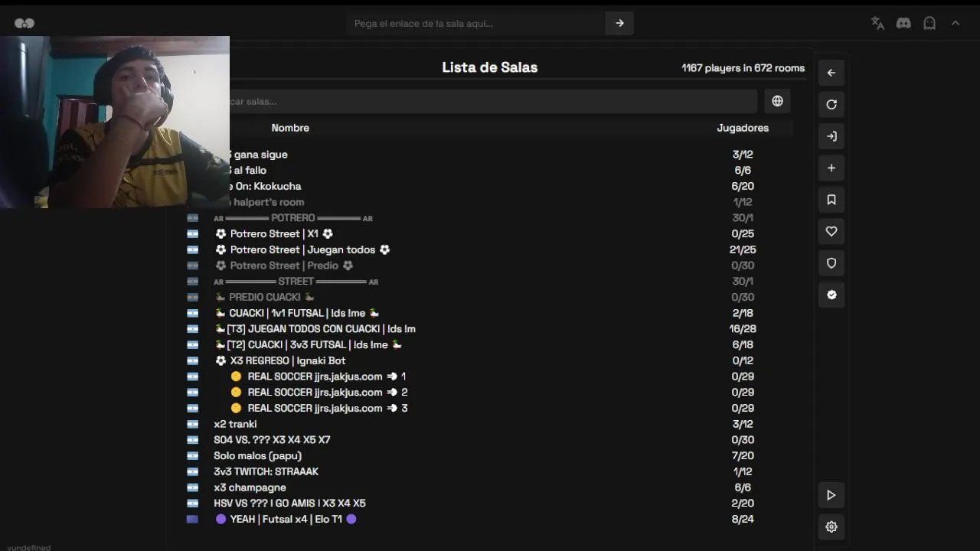Click '1167 players in 672 rooms' counter
The image size is (980, 551).
coord(743,68)
